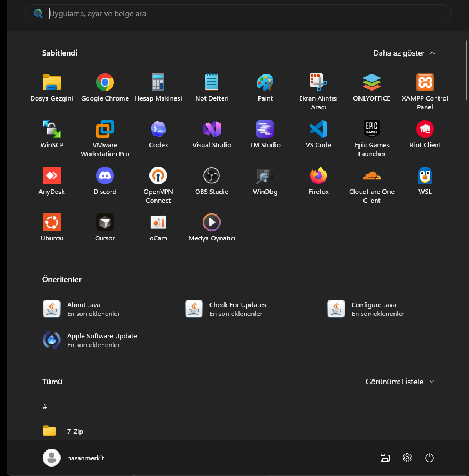
Task: Click the search magnifier icon
Action: point(38,13)
